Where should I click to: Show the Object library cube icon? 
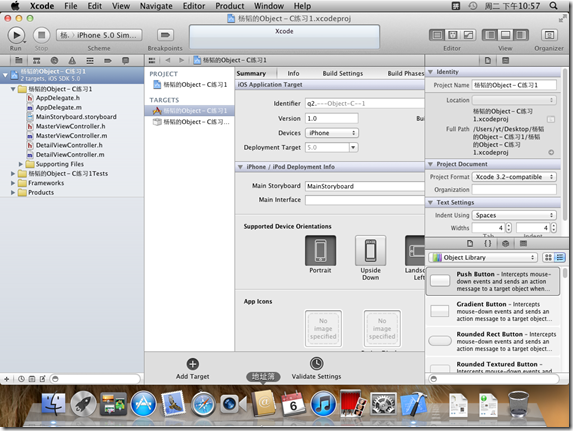(x=505, y=243)
